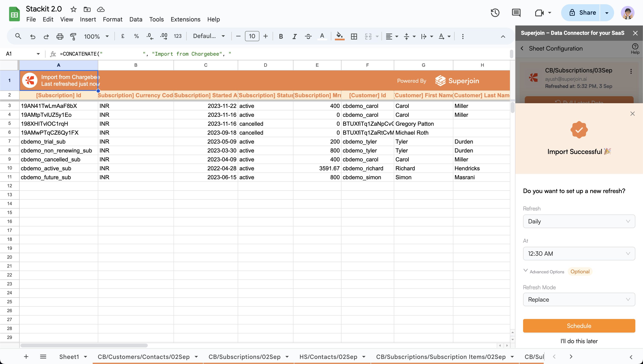The width and height of the screenshot is (643, 364).
Task: Open version history clock icon
Action: click(495, 13)
